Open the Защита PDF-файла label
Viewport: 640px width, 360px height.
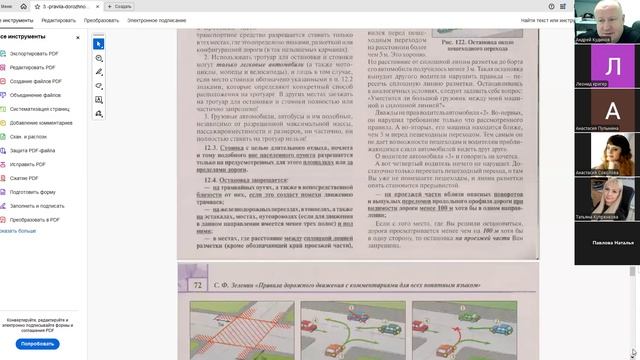click(x=32, y=151)
